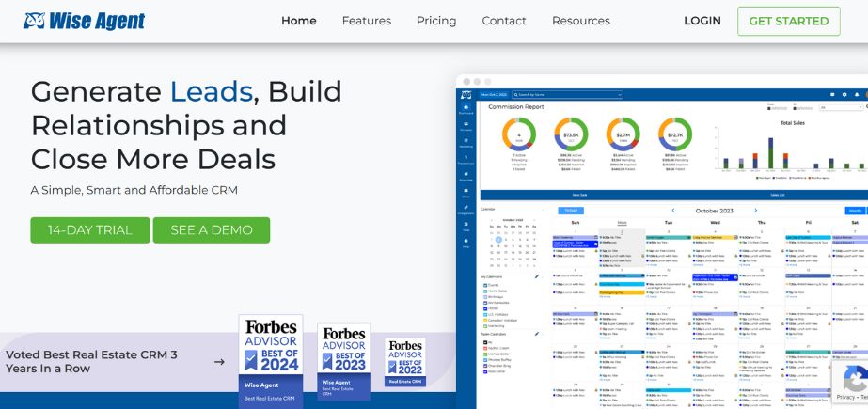Toggle the Marketing calendar checkbox
Viewport: 868px width, 409px height.
485,326
